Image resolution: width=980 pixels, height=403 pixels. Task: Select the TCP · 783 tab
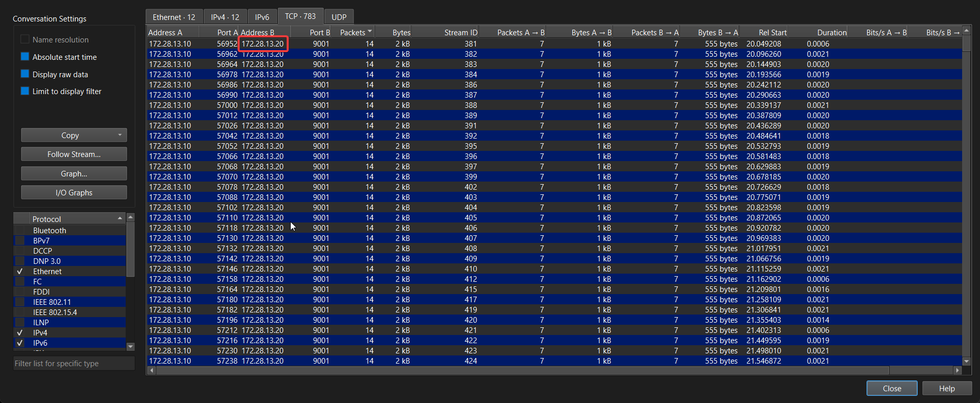pyautogui.click(x=300, y=16)
